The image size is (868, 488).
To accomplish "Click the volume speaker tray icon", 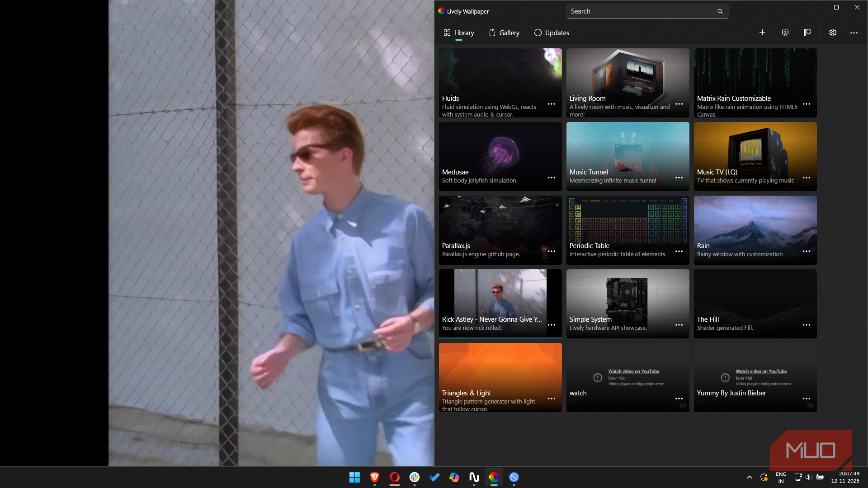I will [x=809, y=477].
